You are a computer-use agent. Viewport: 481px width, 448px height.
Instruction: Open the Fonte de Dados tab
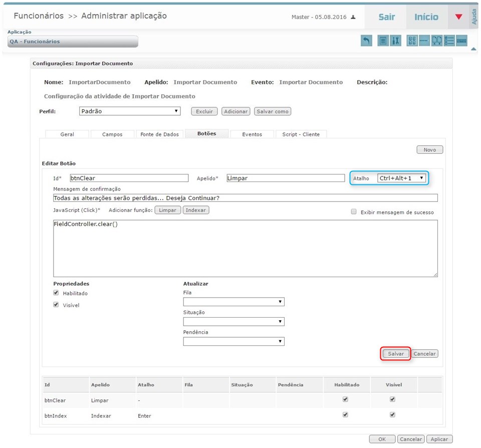(159, 134)
